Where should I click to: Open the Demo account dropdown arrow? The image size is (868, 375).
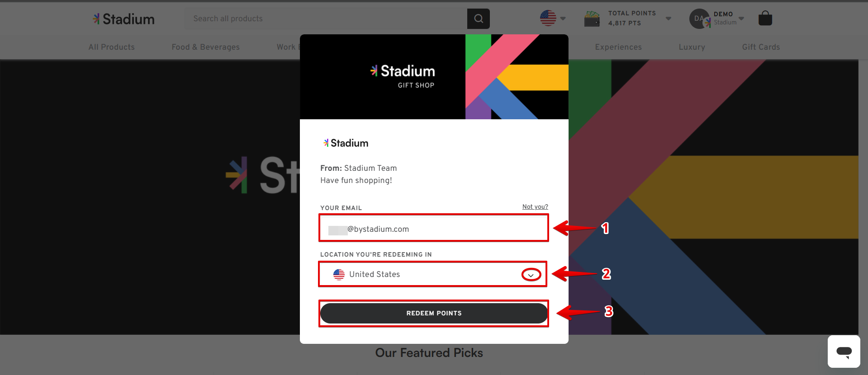[x=741, y=19]
